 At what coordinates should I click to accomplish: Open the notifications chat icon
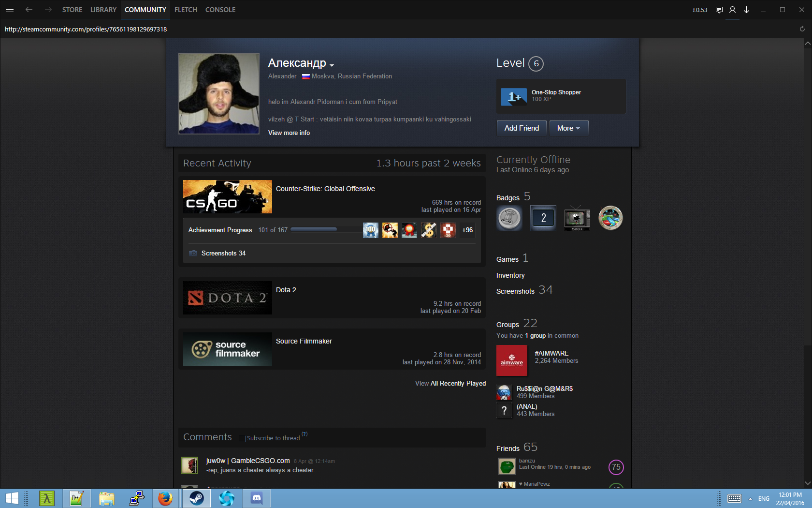coord(719,10)
